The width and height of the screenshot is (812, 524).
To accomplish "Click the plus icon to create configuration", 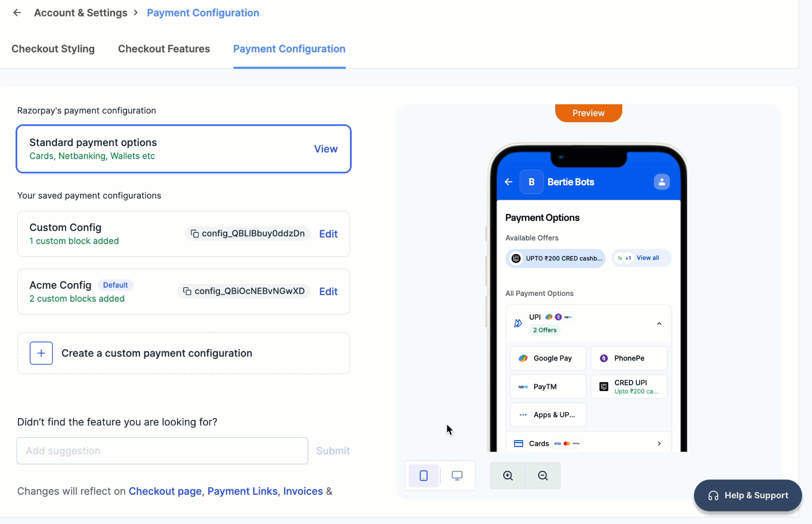I will coord(41,353).
